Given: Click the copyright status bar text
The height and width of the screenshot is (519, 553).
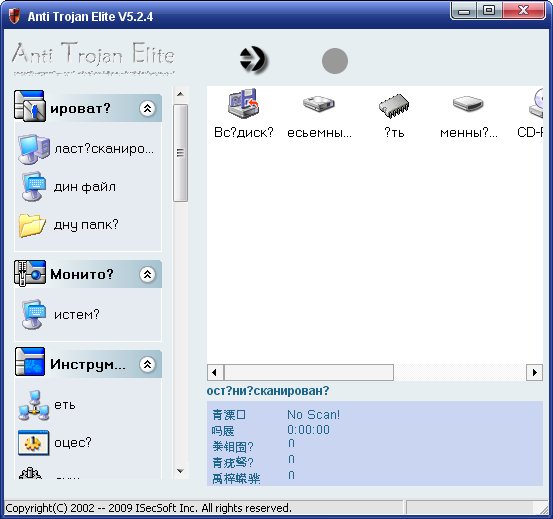Looking at the screenshot, I should click(x=148, y=508).
